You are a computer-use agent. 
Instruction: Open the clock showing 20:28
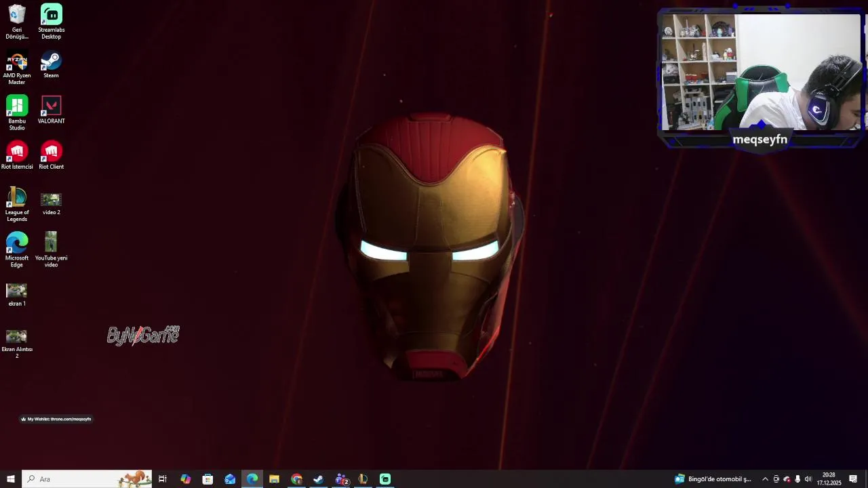[x=829, y=479]
